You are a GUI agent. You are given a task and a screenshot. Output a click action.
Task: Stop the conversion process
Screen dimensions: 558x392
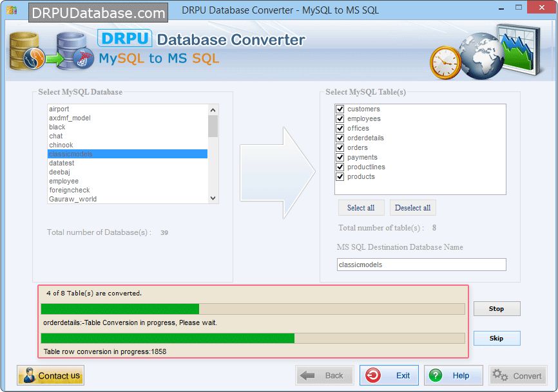497,308
